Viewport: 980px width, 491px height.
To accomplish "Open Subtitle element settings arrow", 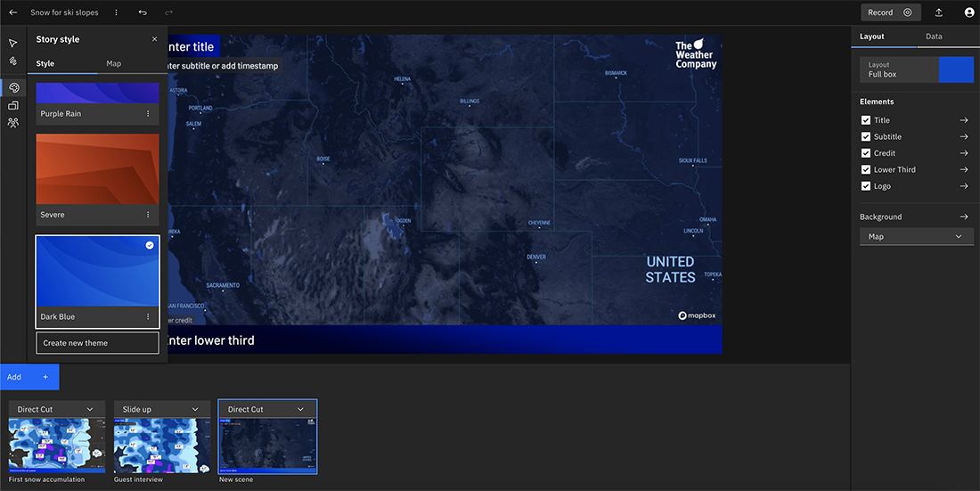I will (x=964, y=136).
